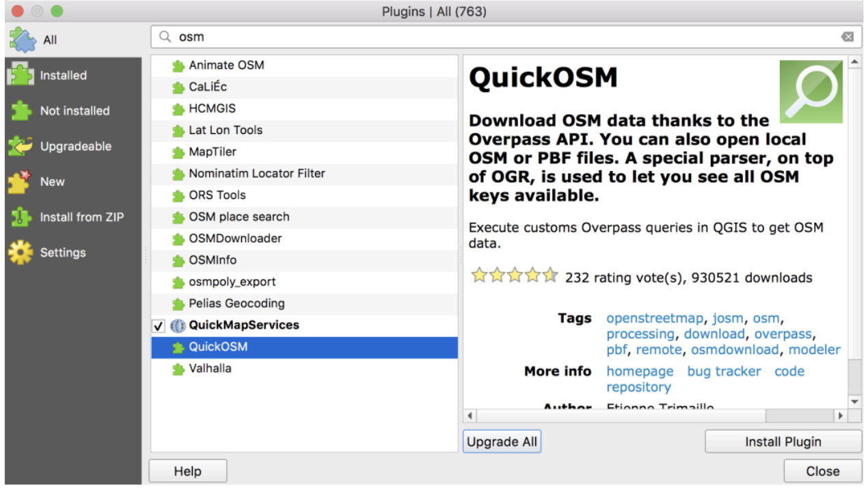Viewport: 868px width, 488px height.
Task: Click the processing tag link
Action: [640, 334]
